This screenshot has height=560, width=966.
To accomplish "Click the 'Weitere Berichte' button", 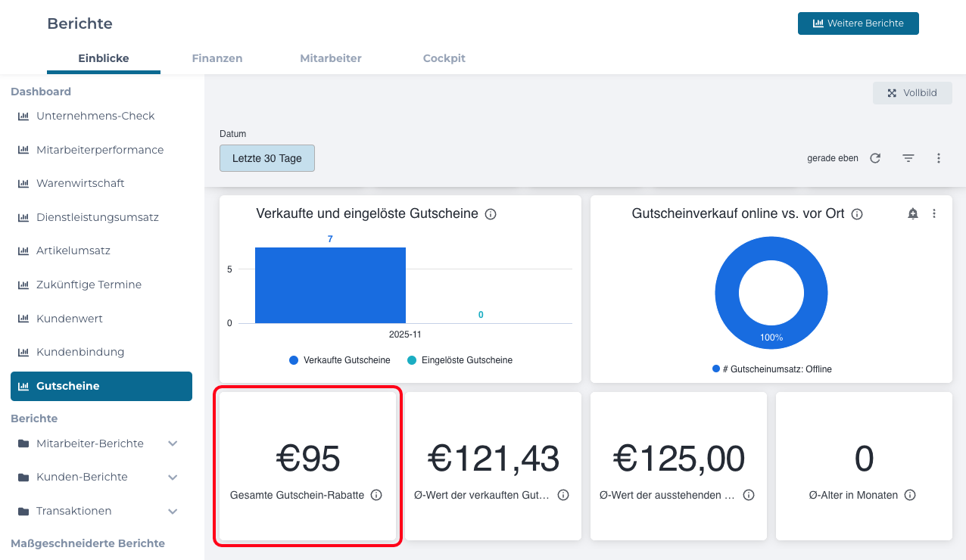I will tap(858, 23).
